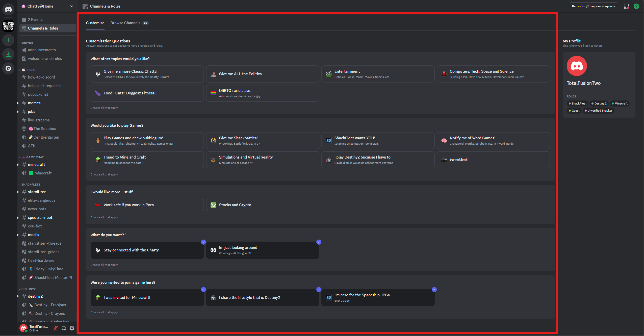Click the green Download Apps icon
The height and width of the screenshot is (336, 644).
[8, 54]
